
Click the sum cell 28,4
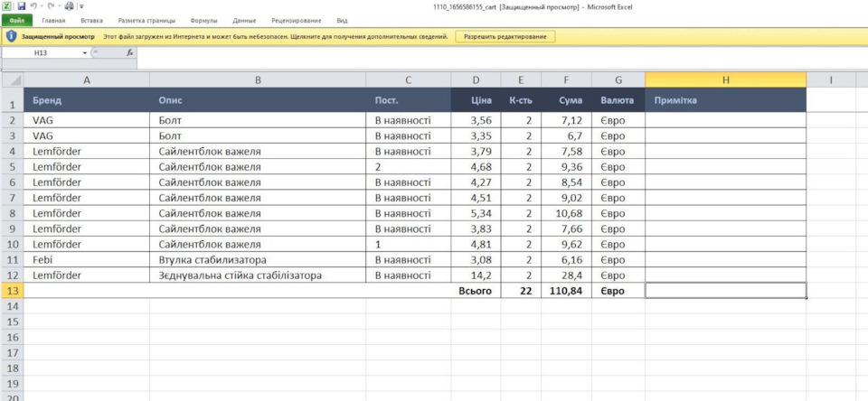click(x=566, y=275)
